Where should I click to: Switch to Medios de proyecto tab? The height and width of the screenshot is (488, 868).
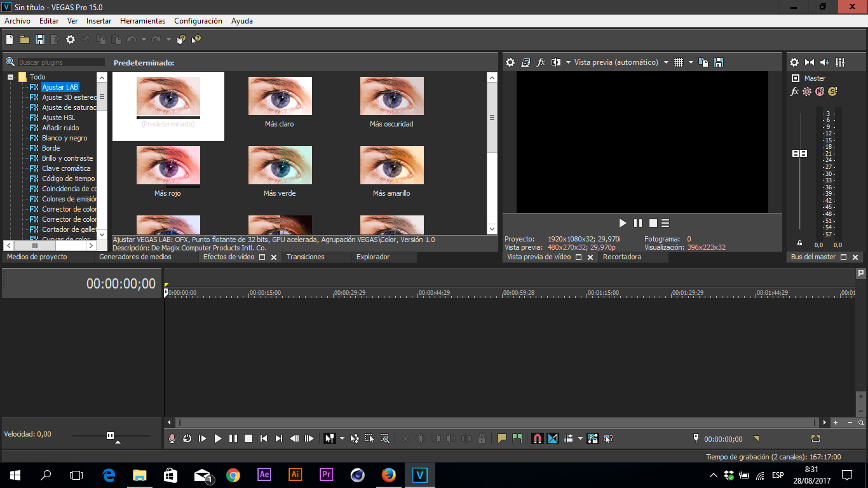point(37,257)
